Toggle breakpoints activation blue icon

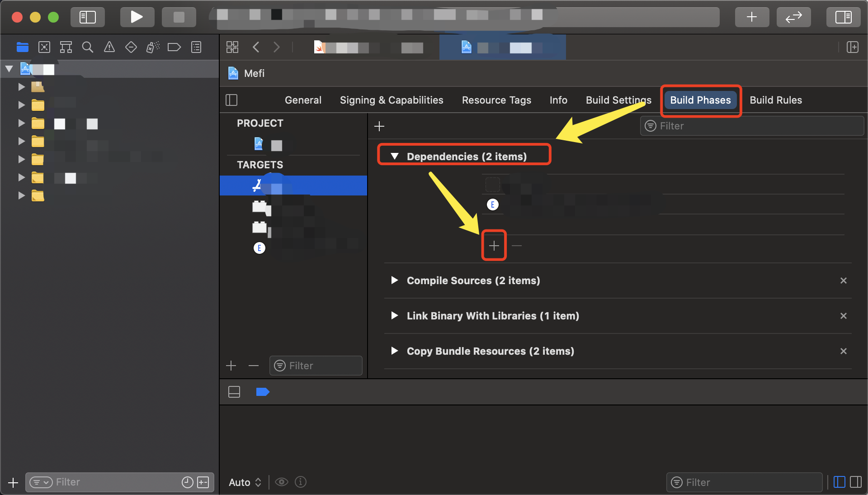click(263, 392)
